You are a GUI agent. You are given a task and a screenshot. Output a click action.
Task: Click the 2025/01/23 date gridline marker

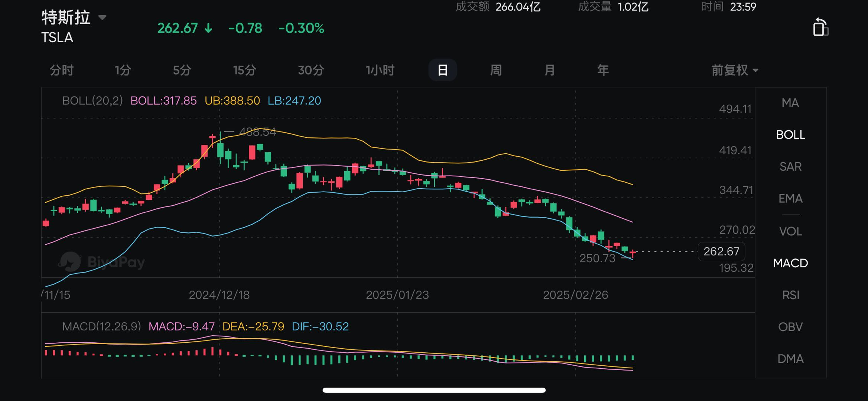click(397, 295)
